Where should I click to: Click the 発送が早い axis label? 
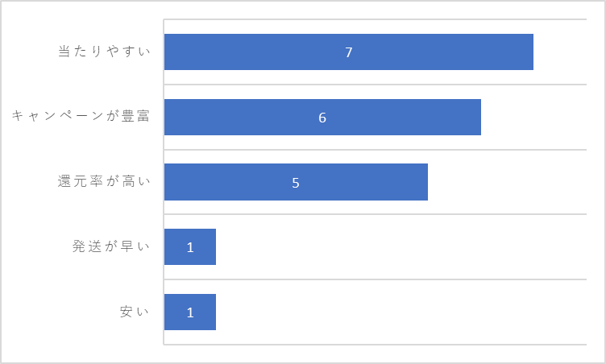click(111, 246)
